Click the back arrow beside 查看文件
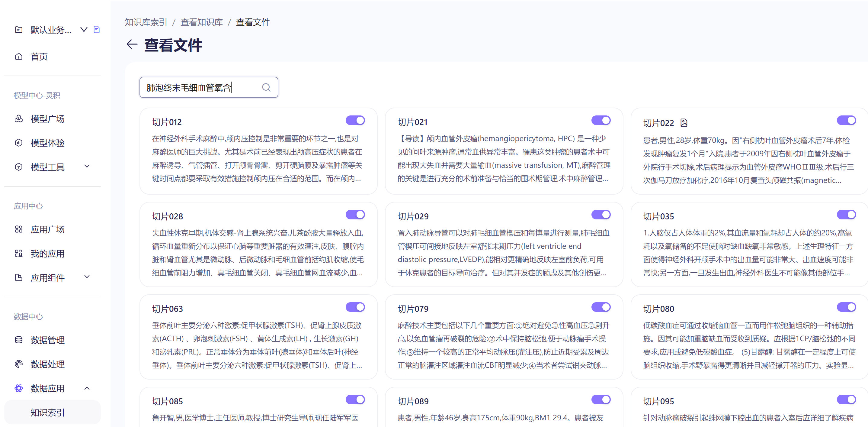 (x=132, y=44)
